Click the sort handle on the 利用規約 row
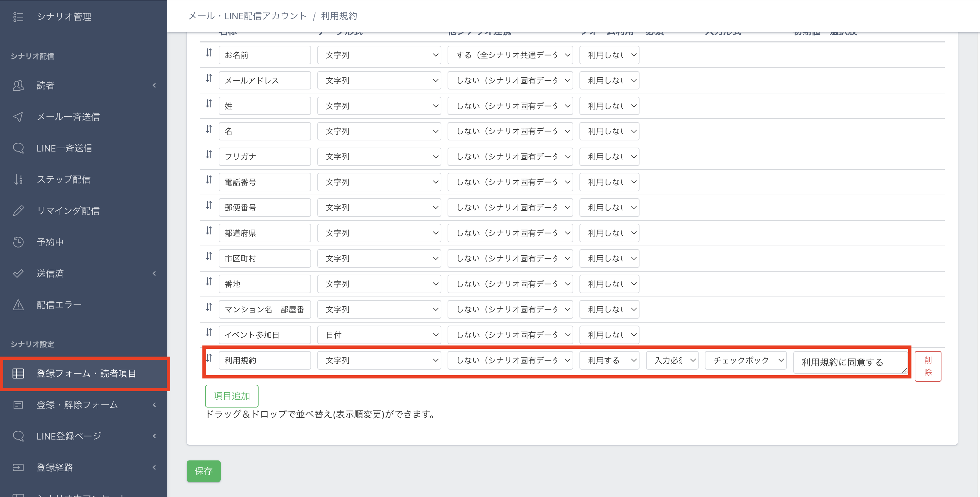 [x=209, y=358]
